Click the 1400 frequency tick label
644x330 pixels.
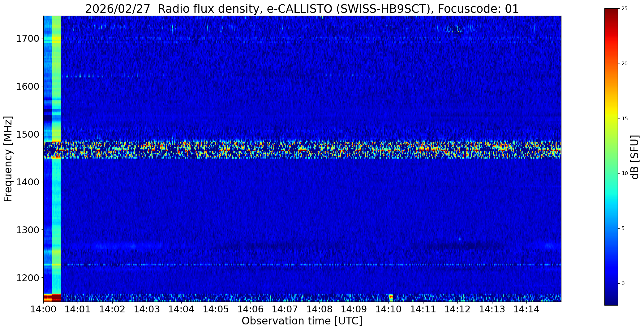pyautogui.click(x=28, y=182)
